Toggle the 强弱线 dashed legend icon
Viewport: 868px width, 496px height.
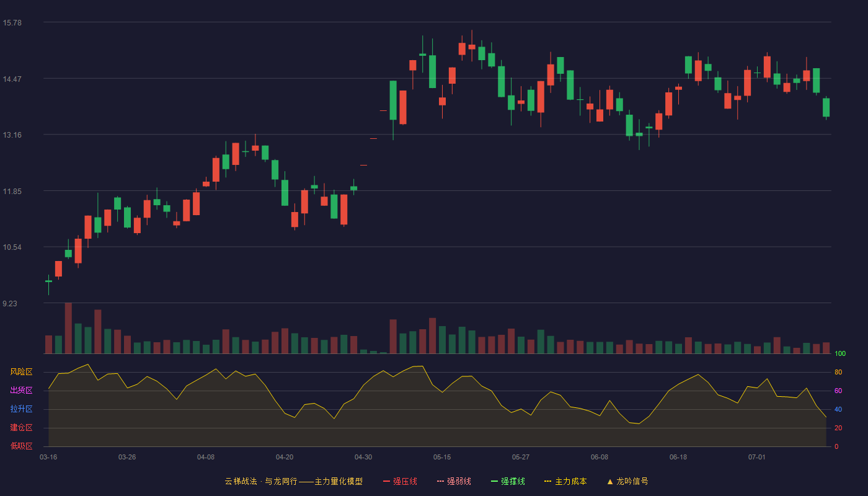(440, 481)
